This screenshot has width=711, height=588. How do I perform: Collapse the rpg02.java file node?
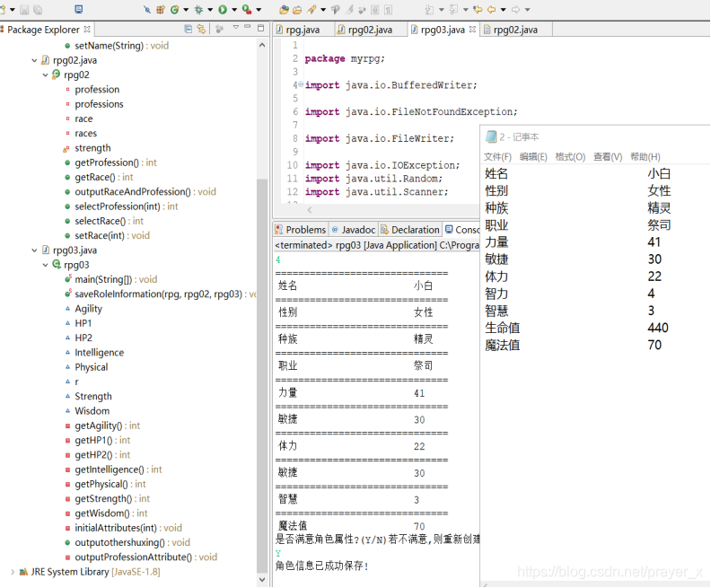click(34, 60)
